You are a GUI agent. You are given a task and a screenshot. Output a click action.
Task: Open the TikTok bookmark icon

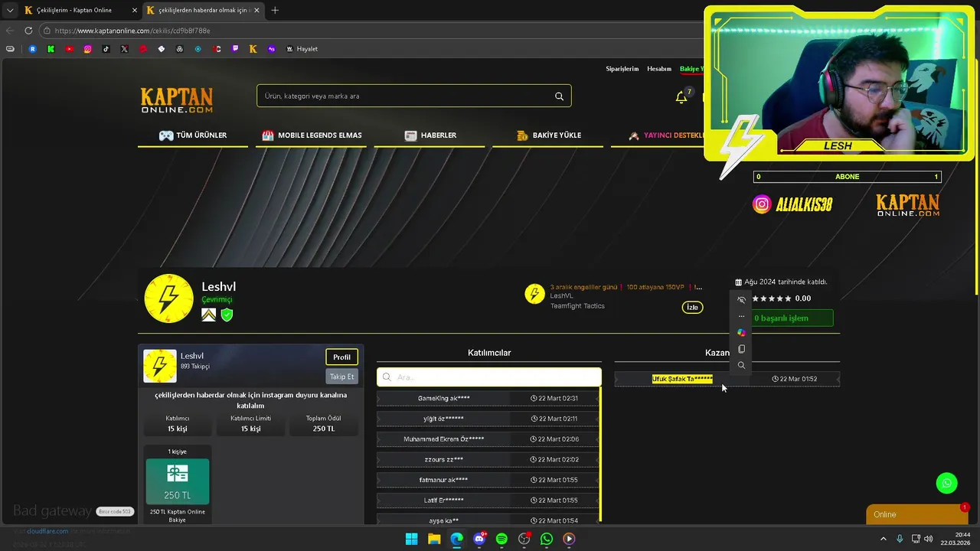[x=106, y=49]
